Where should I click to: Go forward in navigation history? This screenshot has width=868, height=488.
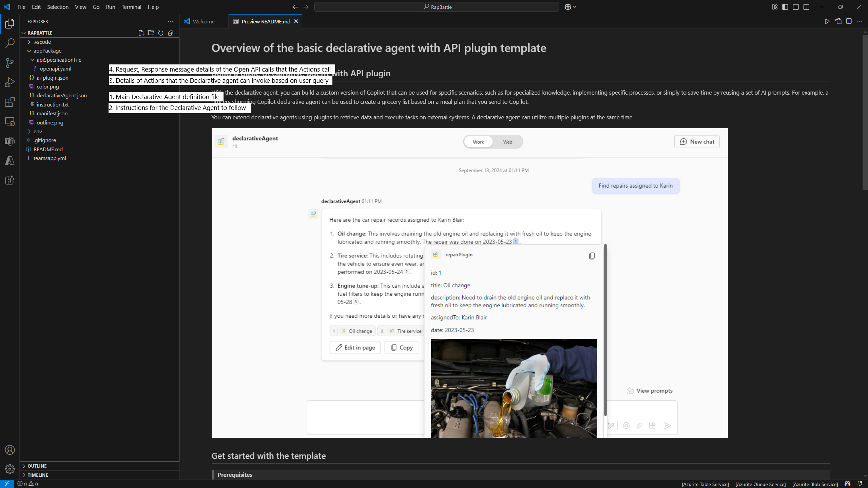[x=306, y=7]
